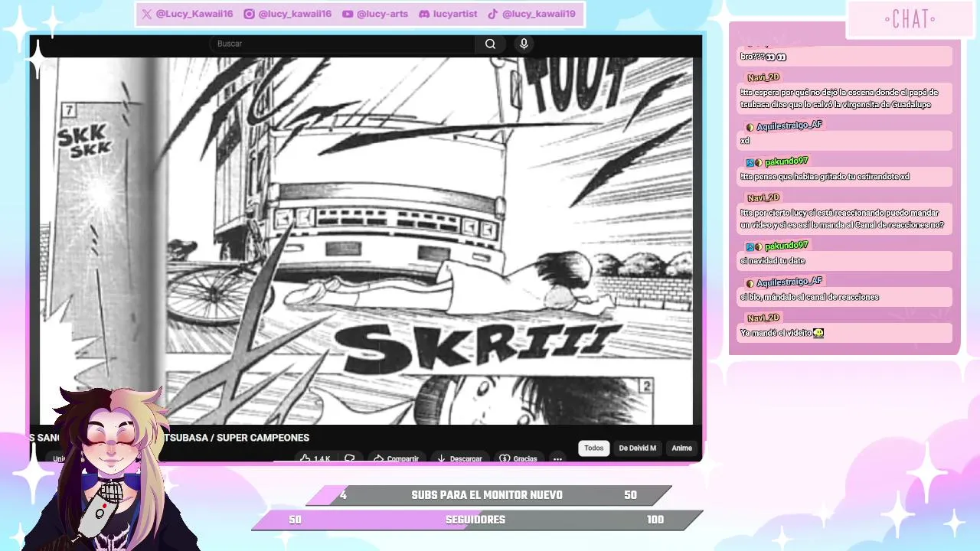980x551 pixels.
Task: Open the three-dots more actions menu
Action: click(x=557, y=458)
